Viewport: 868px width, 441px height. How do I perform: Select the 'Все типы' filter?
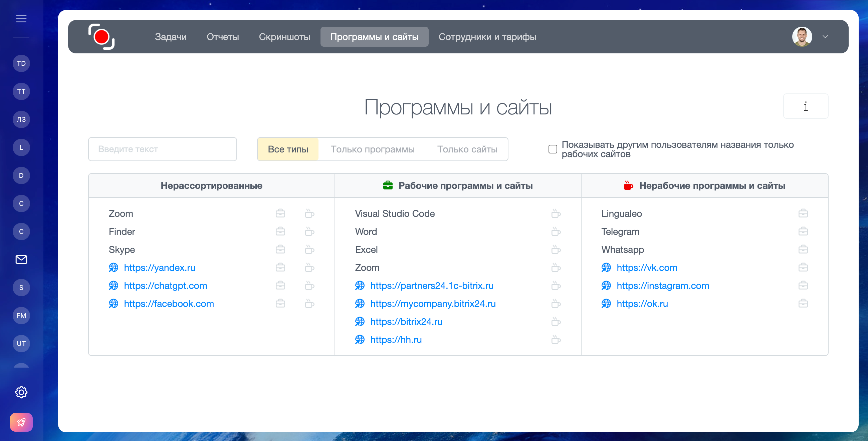click(x=288, y=149)
